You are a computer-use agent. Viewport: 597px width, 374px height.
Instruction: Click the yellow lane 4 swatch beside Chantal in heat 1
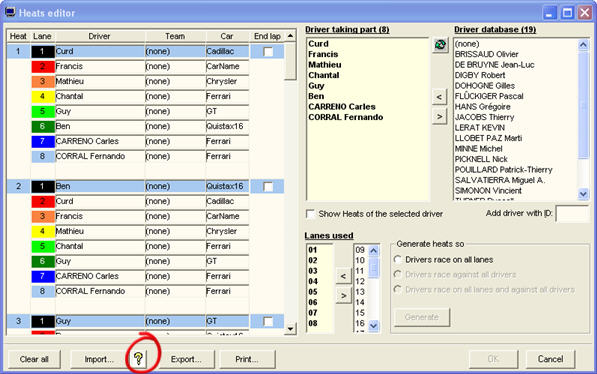43,96
